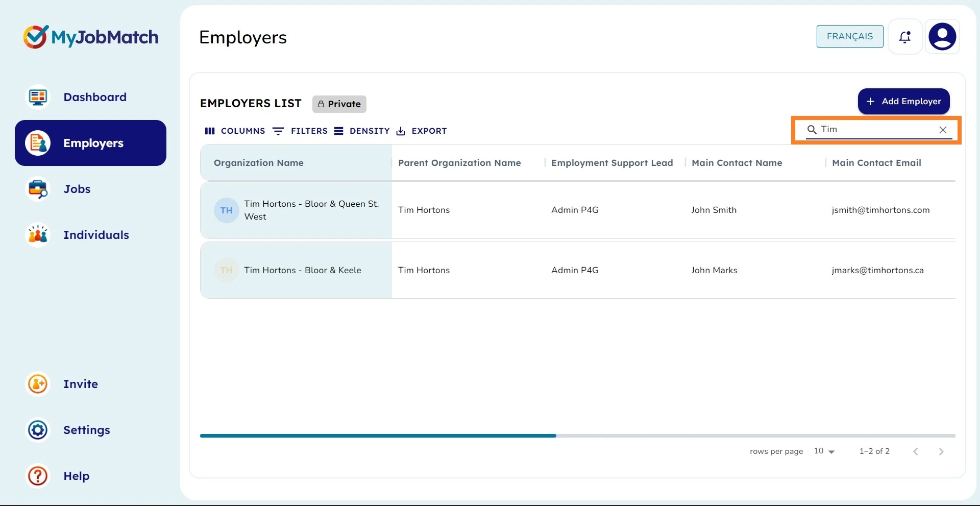The height and width of the screenshot is (506, 980).
Task: Click the MyJobMatch logo
Action: coord(91,37)
